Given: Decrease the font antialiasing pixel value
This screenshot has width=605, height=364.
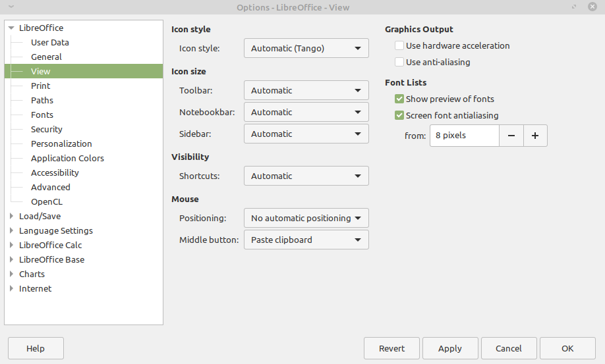Looking at the screenshot, I should (x=511, y=136).
